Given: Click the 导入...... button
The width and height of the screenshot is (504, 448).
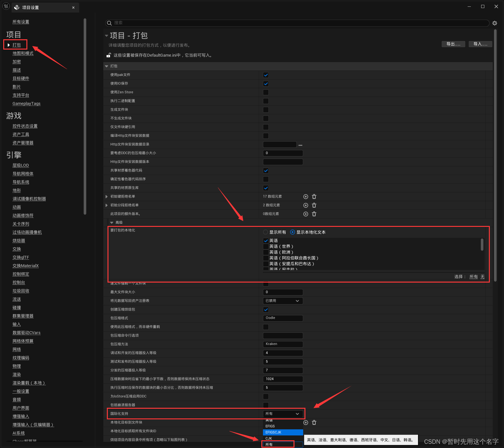Looking at the screenshot, I should tap(481, 44).
